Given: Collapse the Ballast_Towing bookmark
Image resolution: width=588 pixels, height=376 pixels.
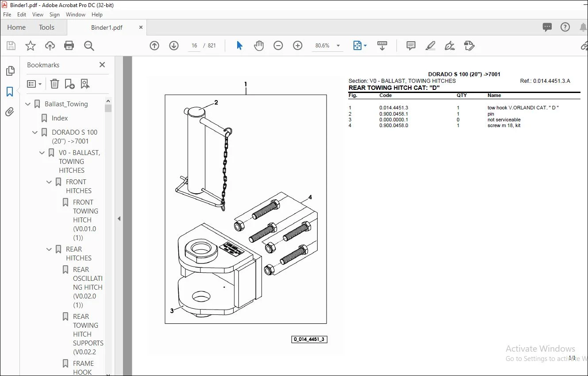Looking at the screenshot, I should point(28,104).
